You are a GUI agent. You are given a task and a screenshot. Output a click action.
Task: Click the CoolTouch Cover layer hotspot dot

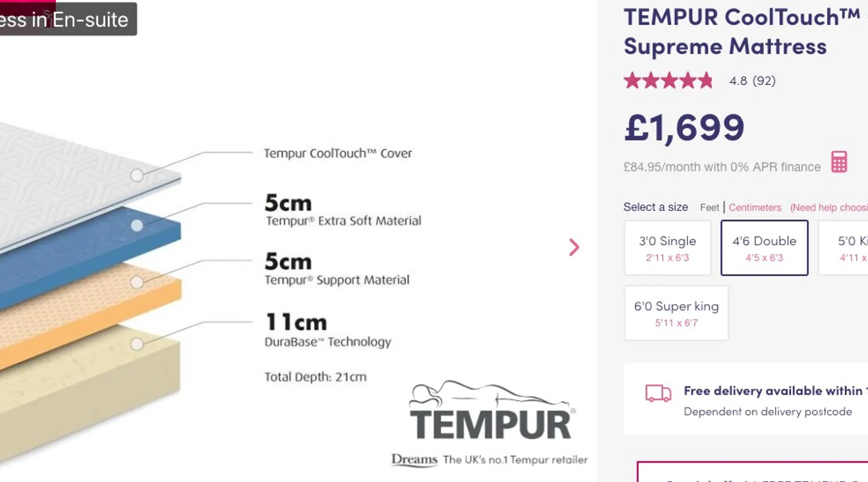137,175
